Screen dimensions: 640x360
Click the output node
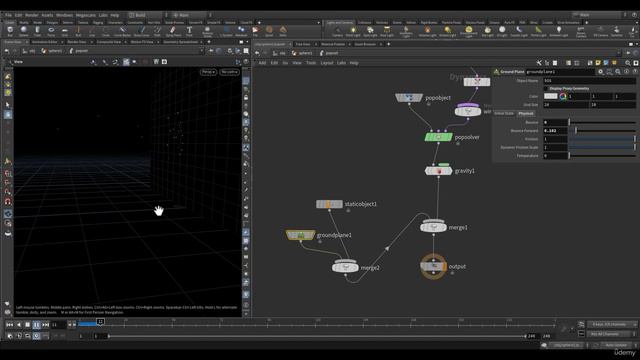433,267
